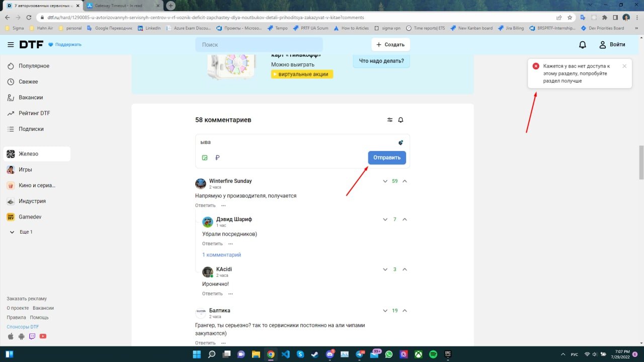
Task: Expand the '1 комментарий' replies thread
Action: tap(221, 255)
